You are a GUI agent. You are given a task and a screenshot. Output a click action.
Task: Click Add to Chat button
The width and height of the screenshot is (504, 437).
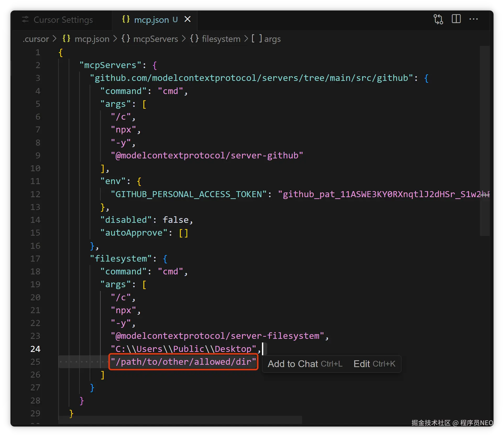[305, 364]
